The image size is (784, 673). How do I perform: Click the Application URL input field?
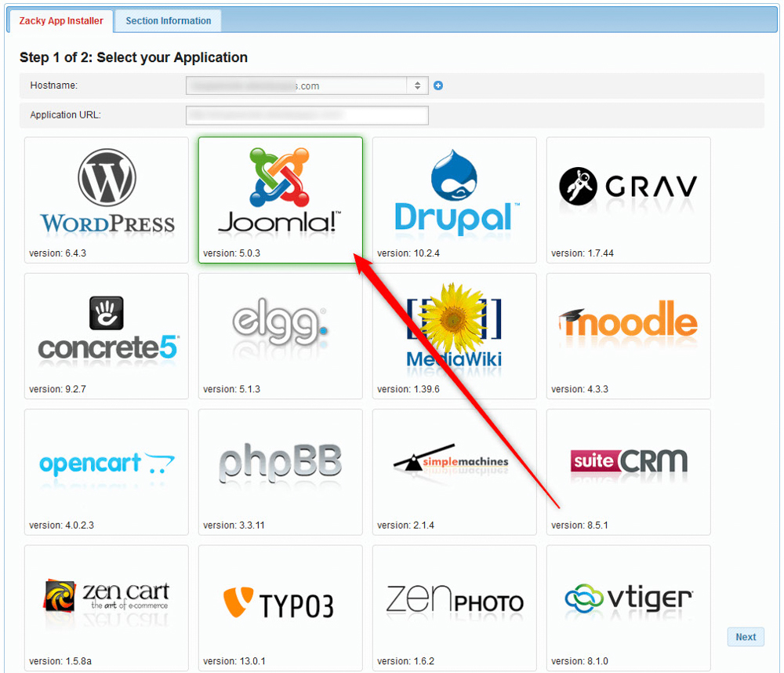(307, 115)
